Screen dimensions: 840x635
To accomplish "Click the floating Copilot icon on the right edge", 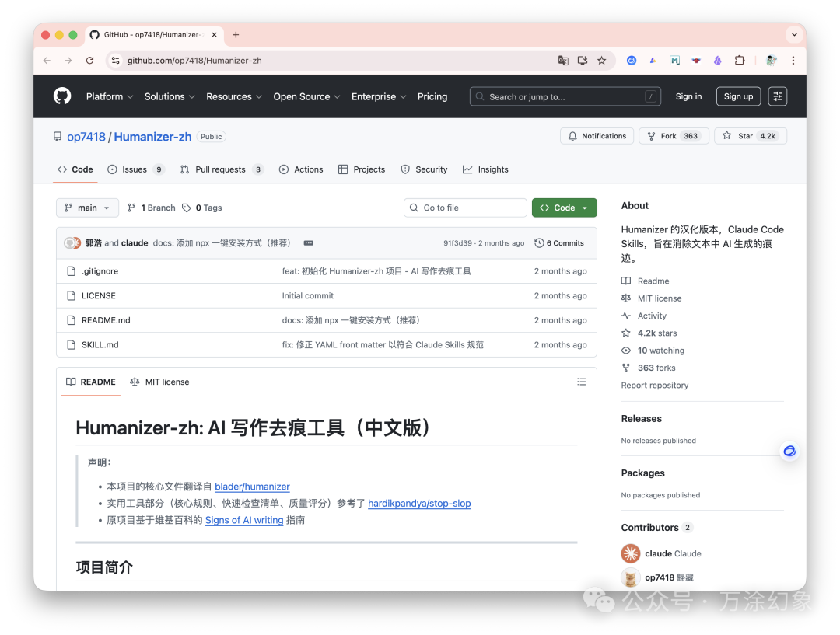I will coord(789,451).
